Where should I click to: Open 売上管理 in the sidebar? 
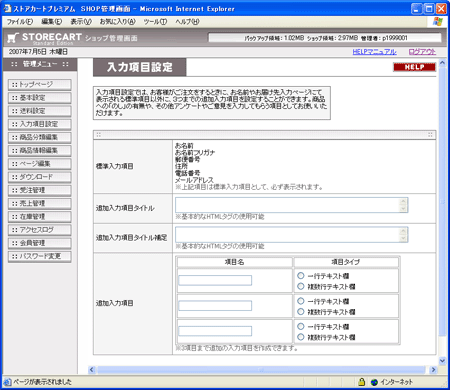[x=40, y=203]
